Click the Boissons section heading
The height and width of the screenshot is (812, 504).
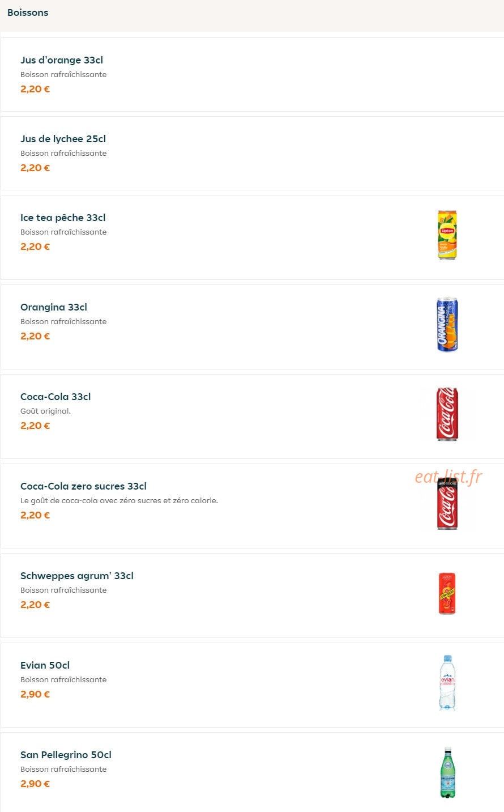click(28, 12)
